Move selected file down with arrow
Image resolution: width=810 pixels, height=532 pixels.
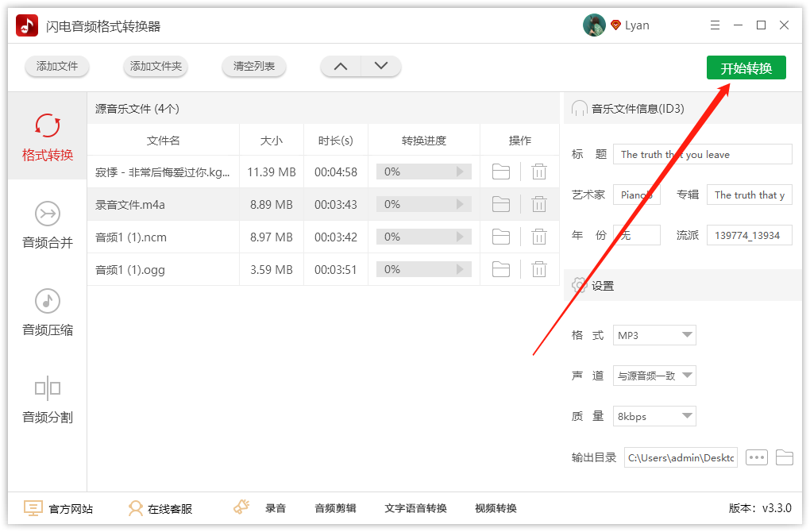pos(381,67)
